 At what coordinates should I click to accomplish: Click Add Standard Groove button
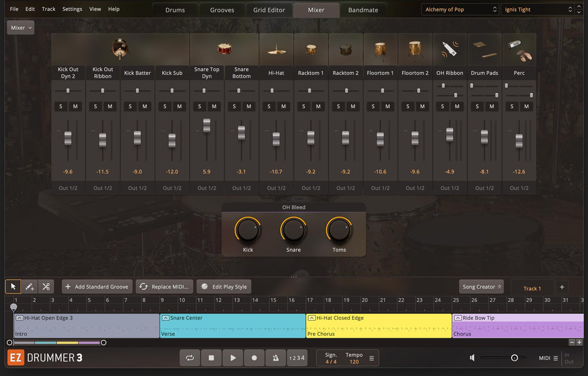coord(97,287)
